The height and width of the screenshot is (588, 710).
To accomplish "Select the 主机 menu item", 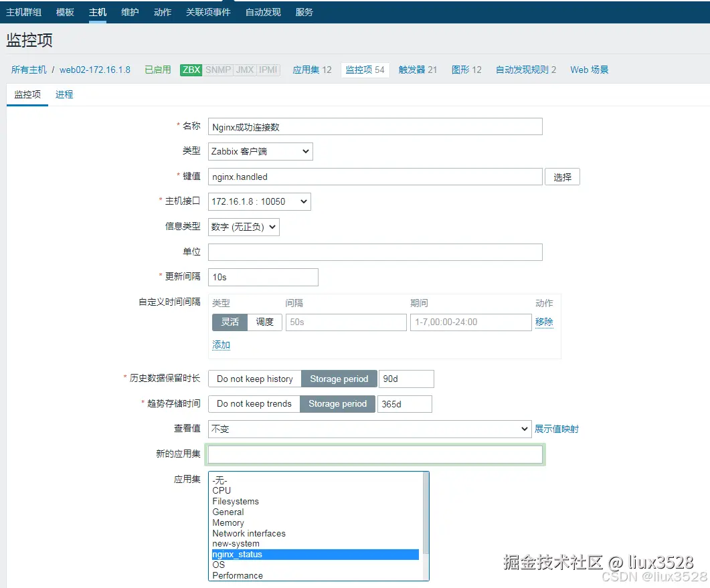I will point(97,12).
